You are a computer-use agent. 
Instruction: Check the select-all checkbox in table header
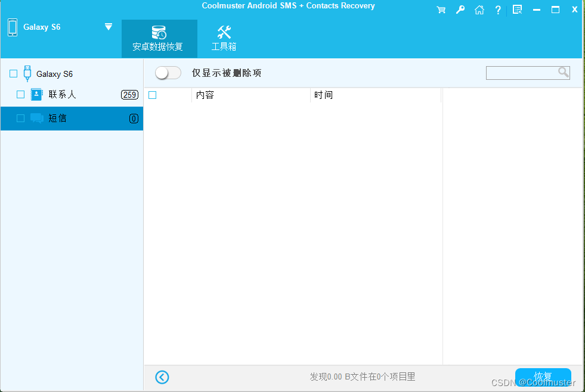click(x=152, y=95)
